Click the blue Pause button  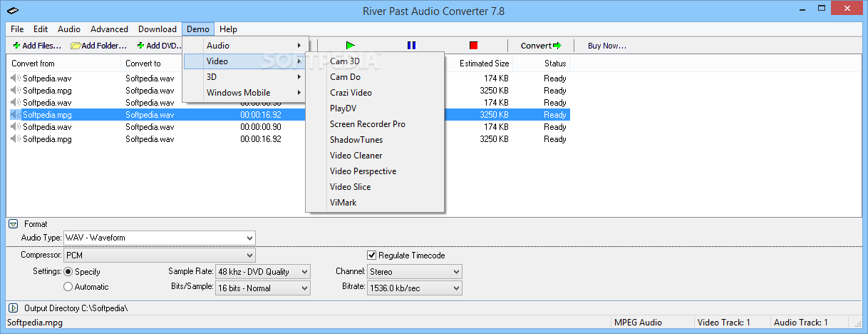coord(411,46)
